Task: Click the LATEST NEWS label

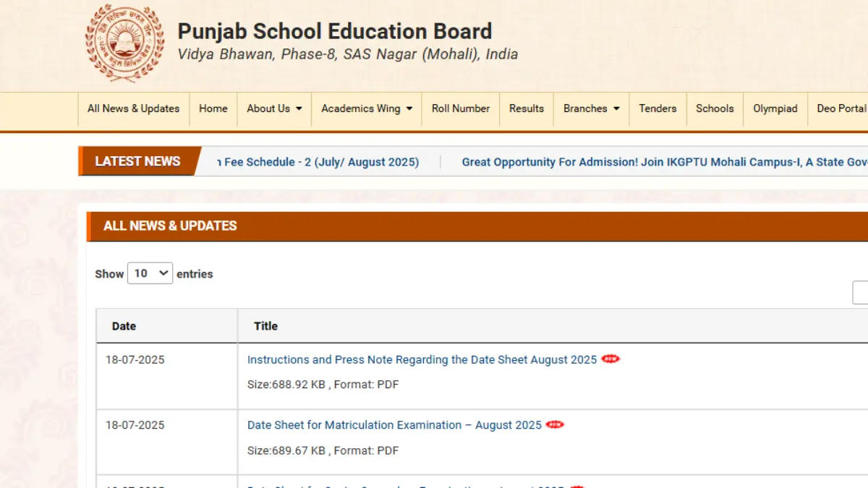Action: (137, 161)
